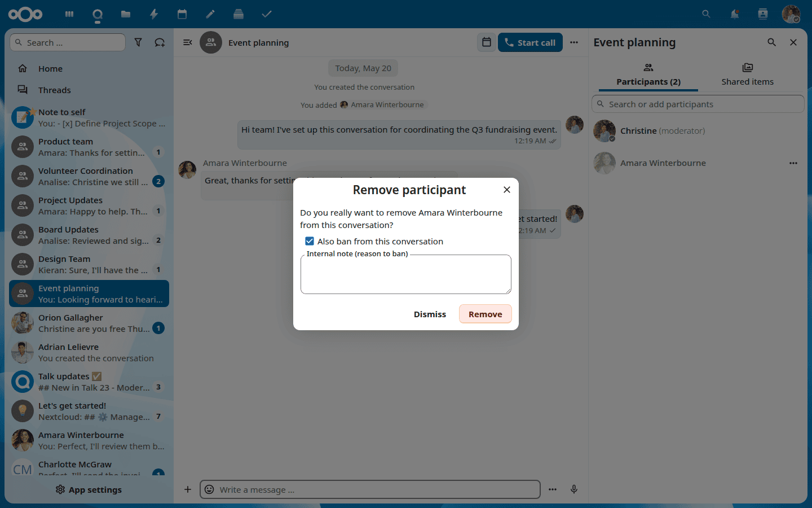Click the Internal note reason text area
This screenshot has height=508, width=812.
tap(406, 274)
